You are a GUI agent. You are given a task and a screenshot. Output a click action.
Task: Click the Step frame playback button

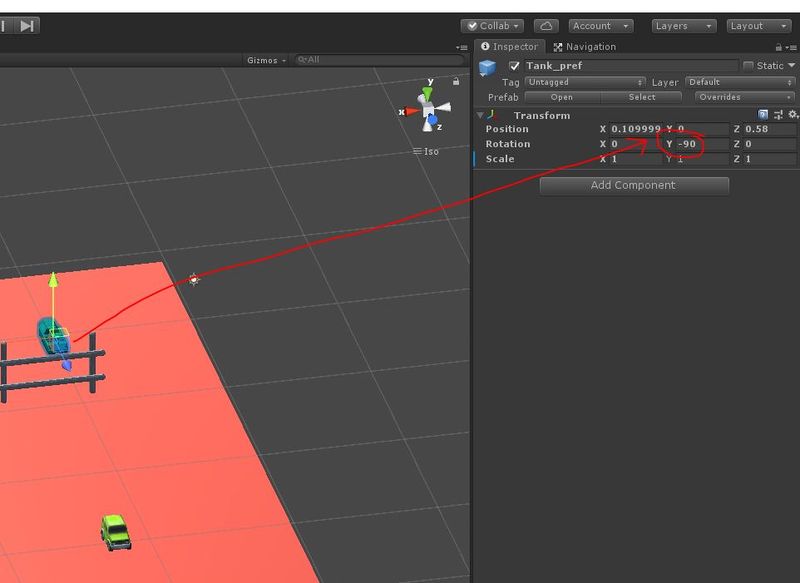click(x=27, y=26)
